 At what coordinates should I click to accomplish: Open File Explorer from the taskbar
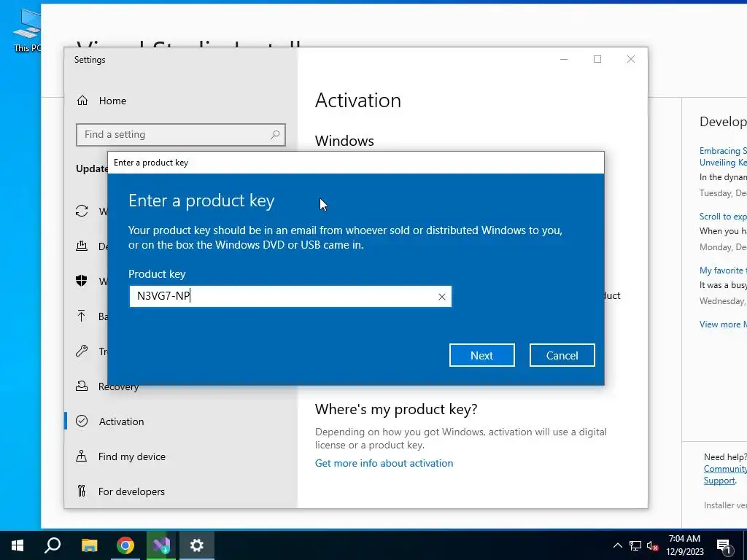point(89,545)
